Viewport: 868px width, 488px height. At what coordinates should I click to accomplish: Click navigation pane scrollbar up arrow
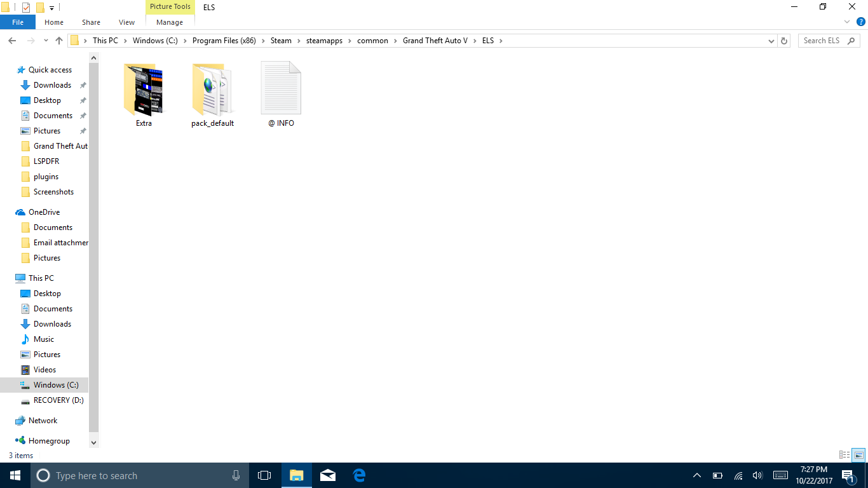(94, 58)
